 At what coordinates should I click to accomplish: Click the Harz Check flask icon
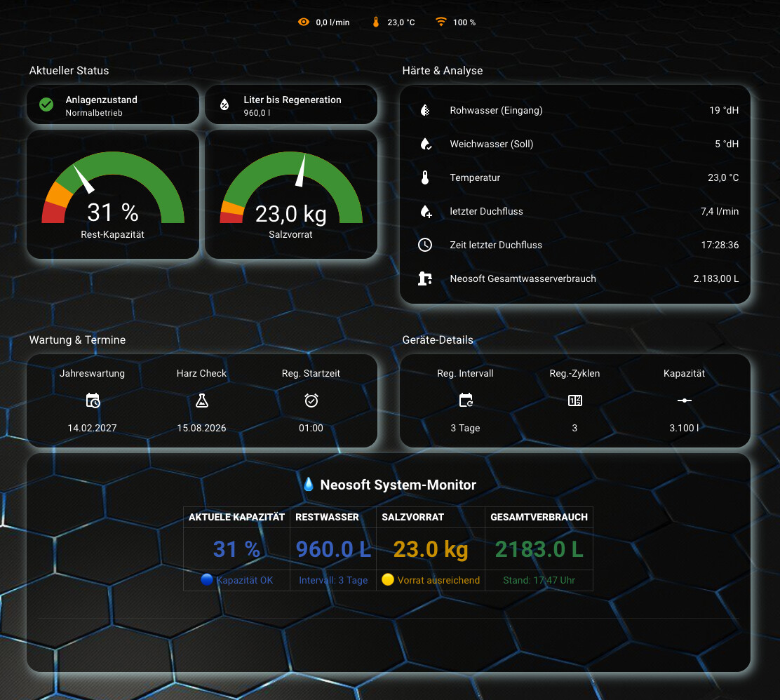click(202, 401)
